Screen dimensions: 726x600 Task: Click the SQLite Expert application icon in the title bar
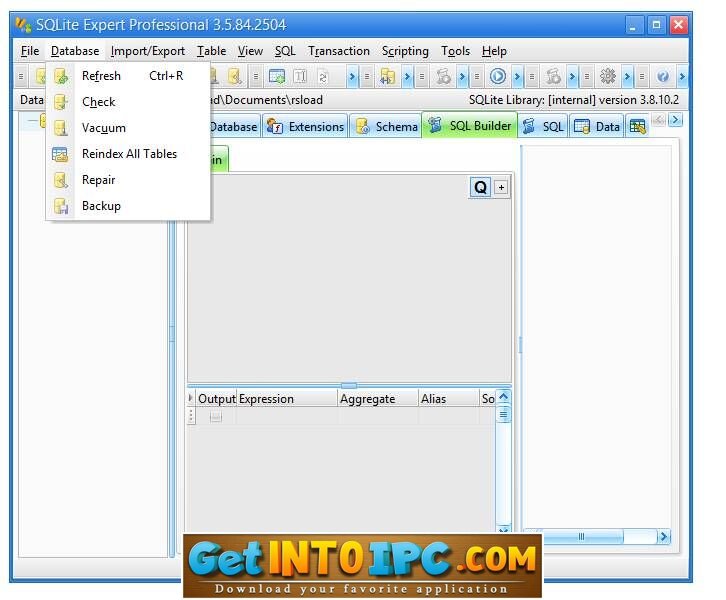23,25
